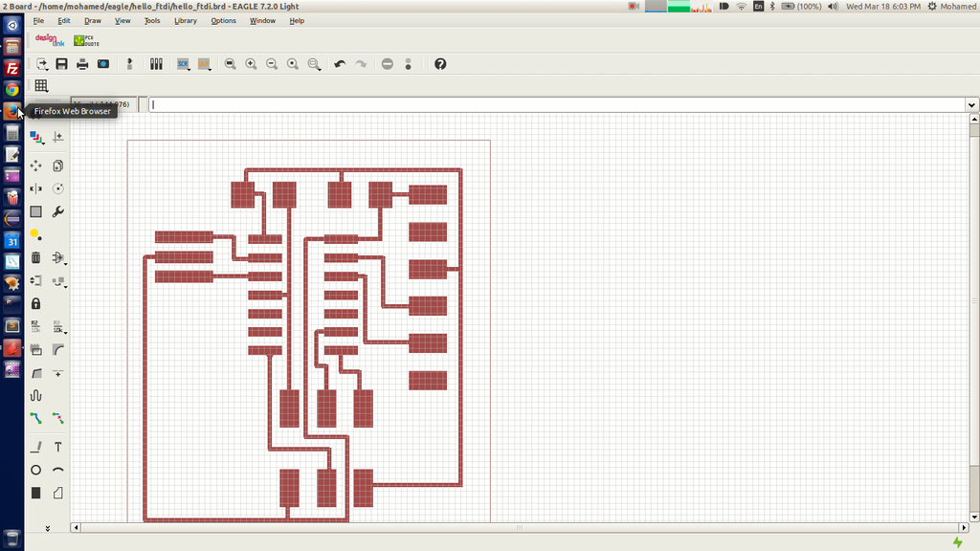Select the Circle tool

35,470
